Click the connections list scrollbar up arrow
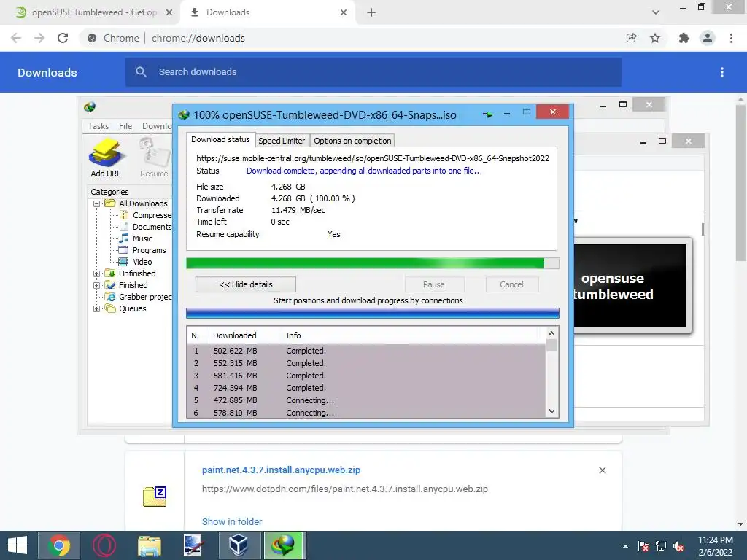This screenshot has height=560, width=747. click(551, 333)
